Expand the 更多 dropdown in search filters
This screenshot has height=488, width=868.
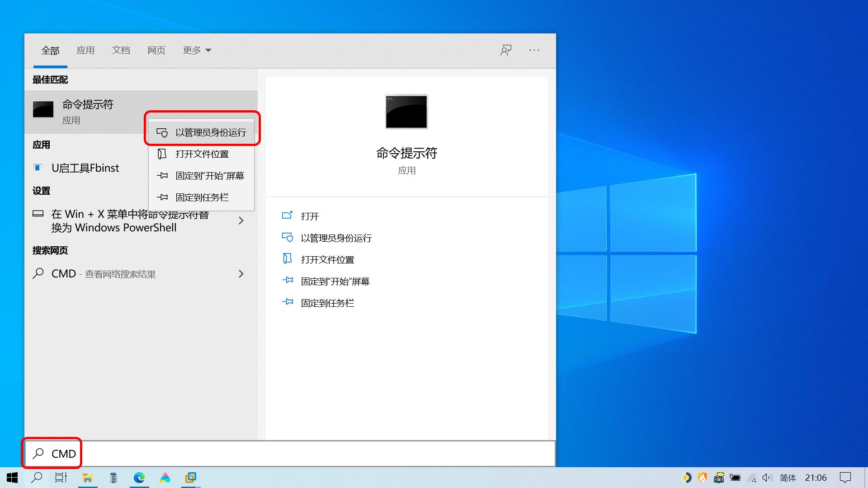pyautogui.click(x=196, y=50)
